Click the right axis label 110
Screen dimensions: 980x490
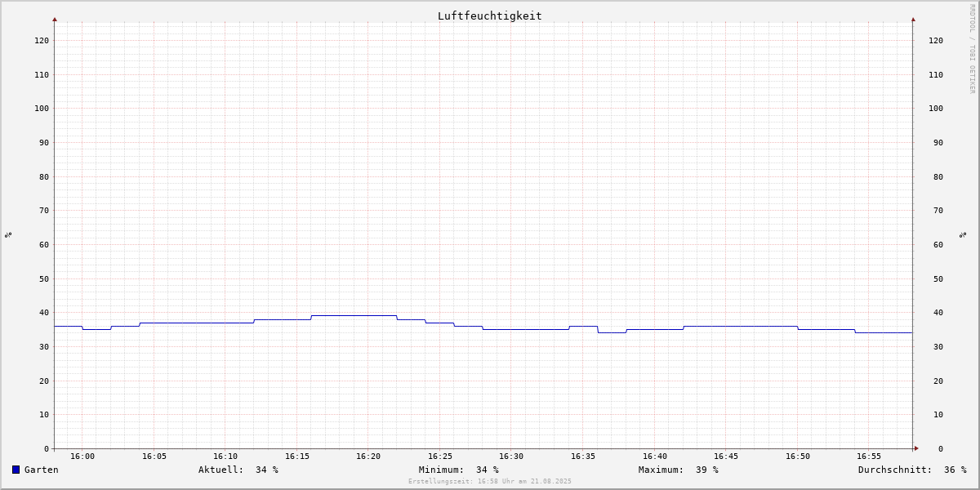936,74
